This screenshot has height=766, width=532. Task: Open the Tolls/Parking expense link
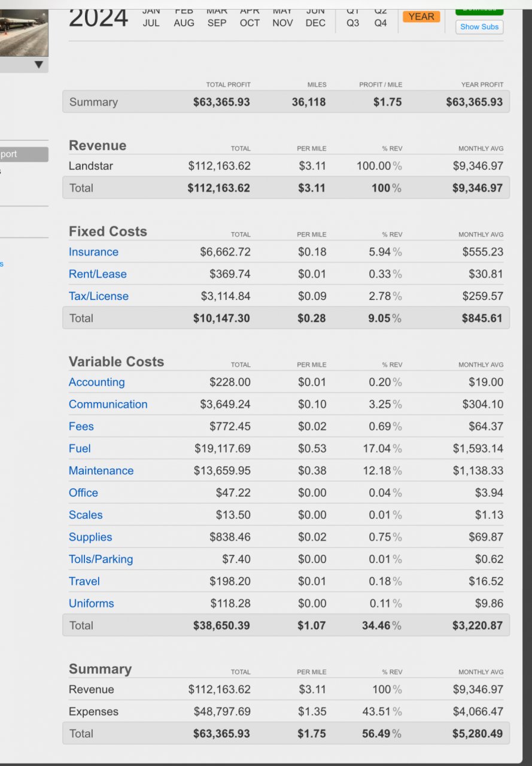[x=101, y=560]
